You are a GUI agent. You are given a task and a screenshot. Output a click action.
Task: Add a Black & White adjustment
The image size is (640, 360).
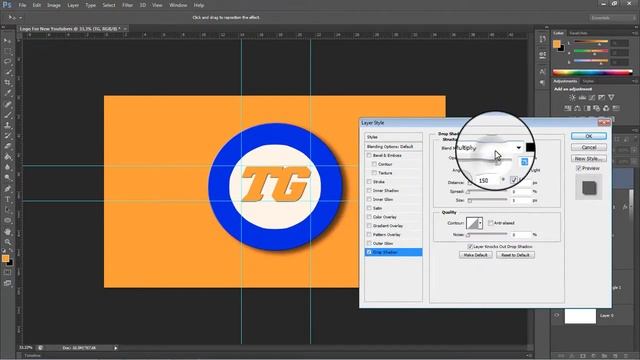(587, 108)
